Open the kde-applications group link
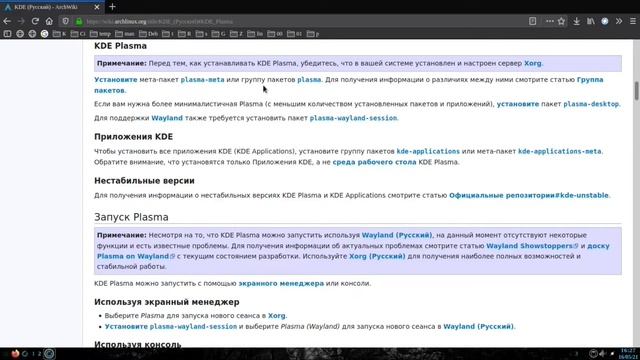This screenshot has width=640, height=360. tap(428, 151)
